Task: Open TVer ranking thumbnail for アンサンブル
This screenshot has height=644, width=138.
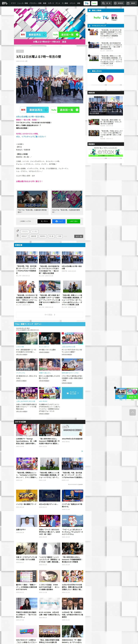Action: pos(27,365)
